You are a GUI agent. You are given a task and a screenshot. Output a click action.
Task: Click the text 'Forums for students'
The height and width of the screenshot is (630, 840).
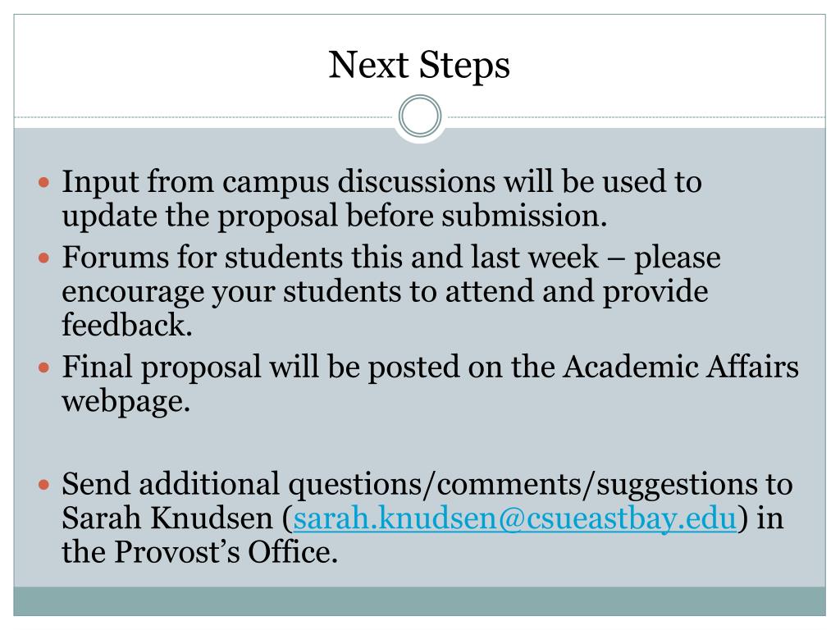(x=201, y=257)
